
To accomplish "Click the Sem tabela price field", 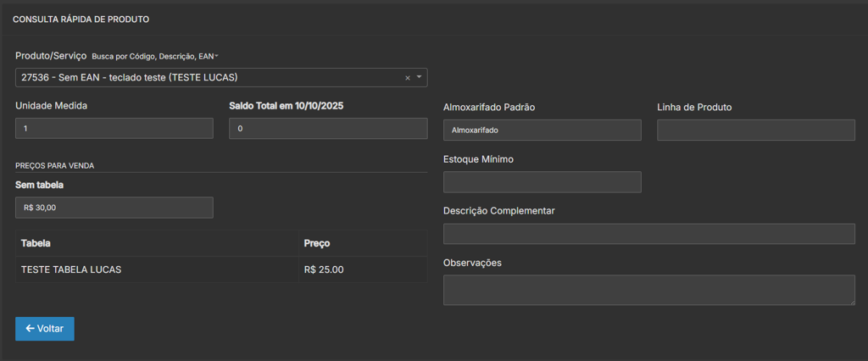I will point(114,208).
